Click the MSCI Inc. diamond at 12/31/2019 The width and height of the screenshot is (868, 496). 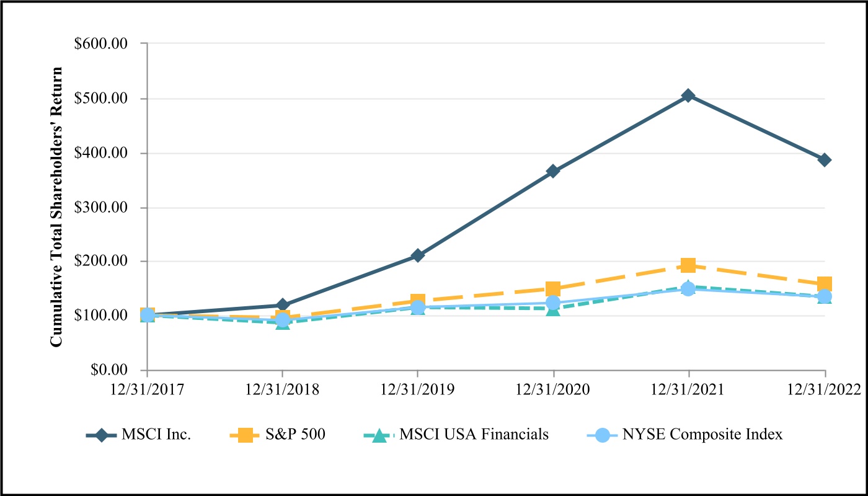click(x=417, y=255)
